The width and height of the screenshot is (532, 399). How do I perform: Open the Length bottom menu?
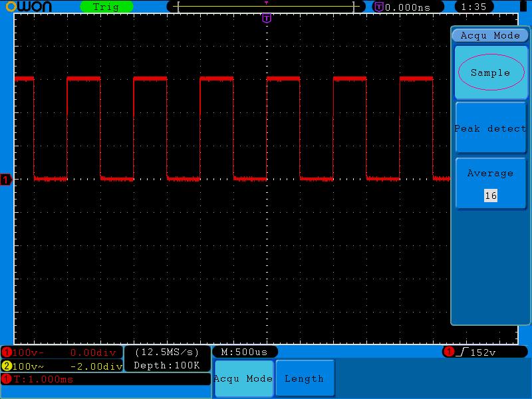point(305,378)
